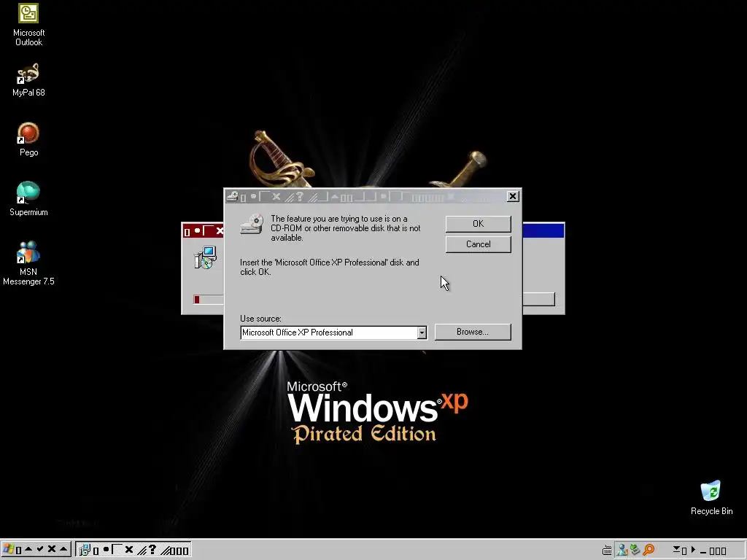The width and height of the screenshot is (747, 560).
Task: Click the Browse... button
Action: [x=473, y=332]
